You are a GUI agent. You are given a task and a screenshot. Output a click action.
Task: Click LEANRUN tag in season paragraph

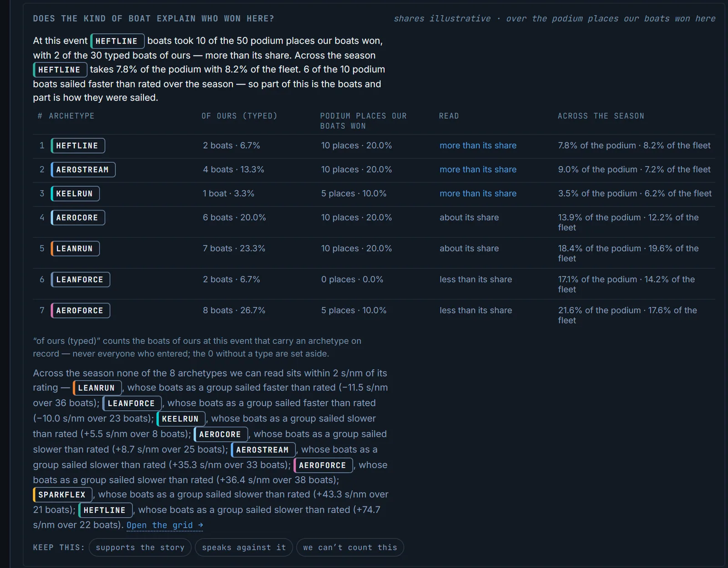click(97, 388)
